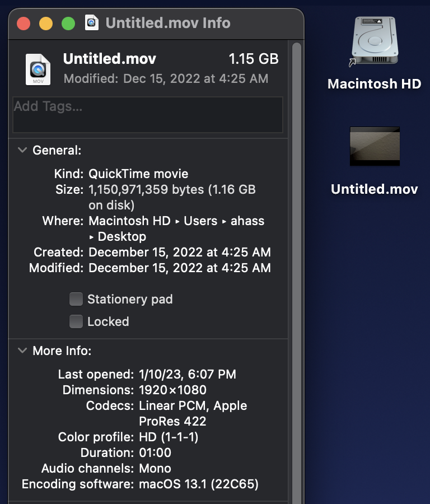This screenshot has height=504, width=430.
Task: Click the Desktop path segment
Action: [122, 237]
